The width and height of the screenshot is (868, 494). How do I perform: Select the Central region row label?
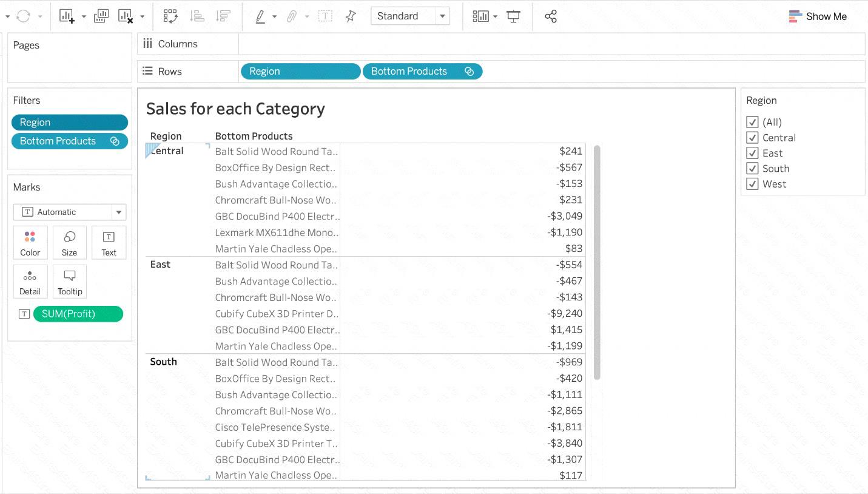coord(167,151)
